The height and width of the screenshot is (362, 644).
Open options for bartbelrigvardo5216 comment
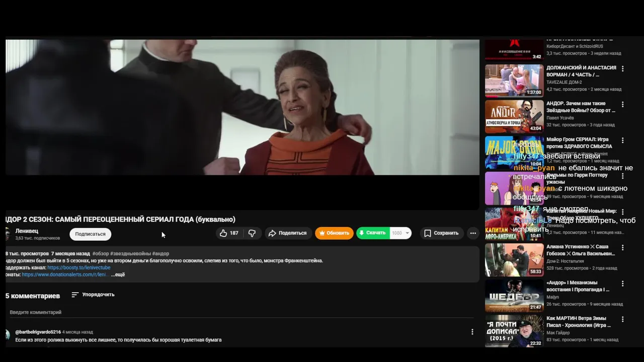point(472,332)
